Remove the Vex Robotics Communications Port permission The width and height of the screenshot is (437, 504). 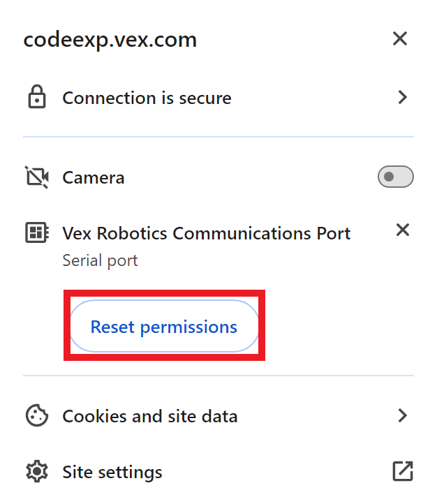pos(402,230)
